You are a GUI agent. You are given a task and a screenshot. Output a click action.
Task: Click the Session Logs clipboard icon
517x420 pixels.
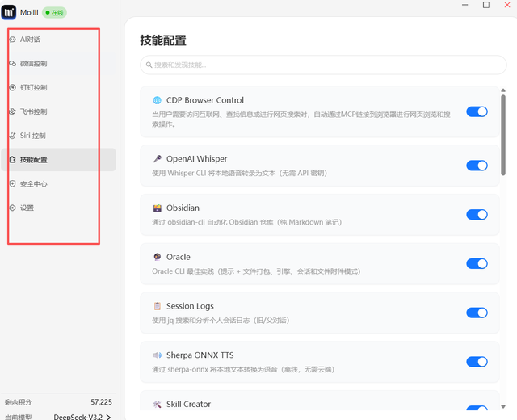[x=158, y=306]
